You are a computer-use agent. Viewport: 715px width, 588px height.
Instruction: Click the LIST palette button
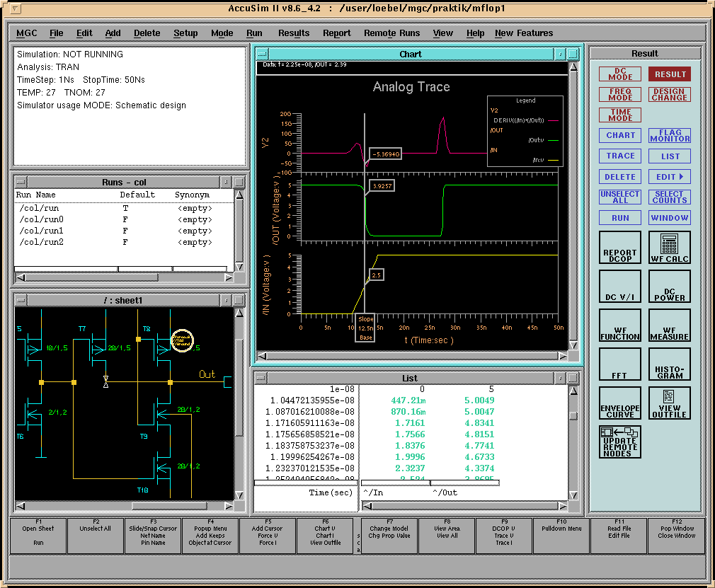(670, 156)
